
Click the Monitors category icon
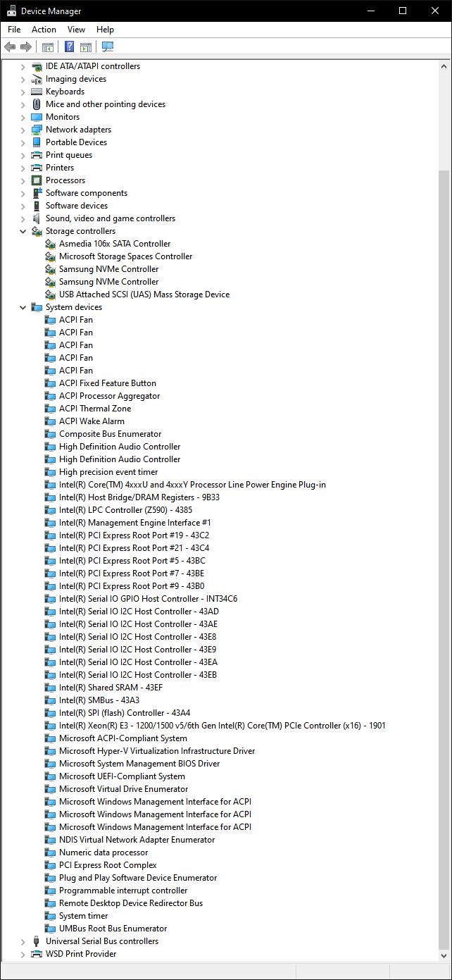pyautogui.click(x=37, y=117)
